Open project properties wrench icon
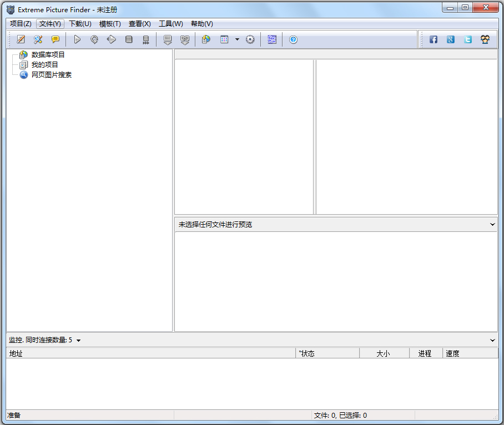 [38, 39]
